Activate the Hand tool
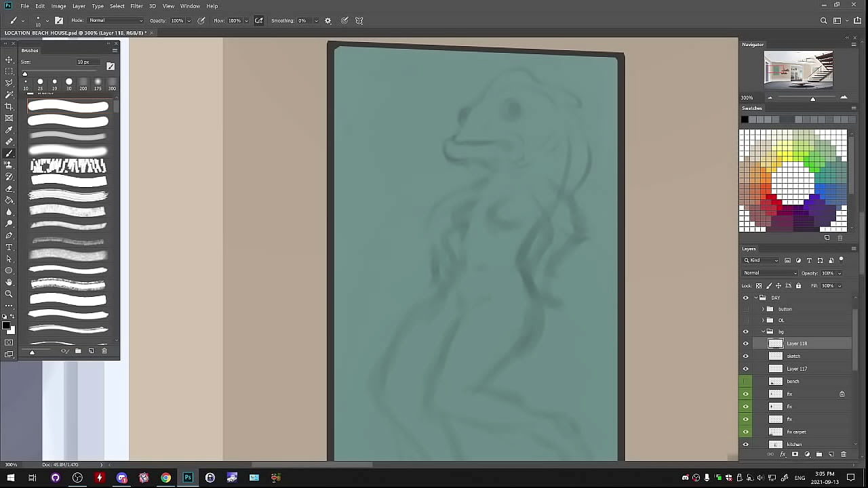Image resolution: width=868 pixels, height=488 pixels. pos(9,282)
